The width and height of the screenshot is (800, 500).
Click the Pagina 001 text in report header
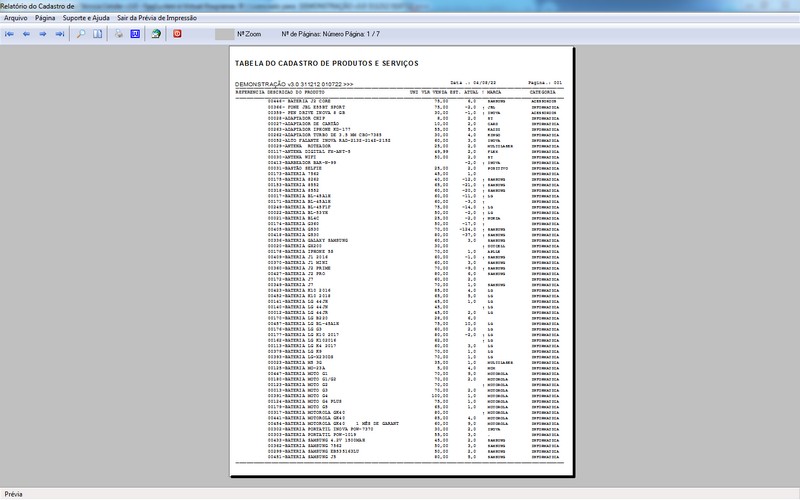tap(545, 83)
